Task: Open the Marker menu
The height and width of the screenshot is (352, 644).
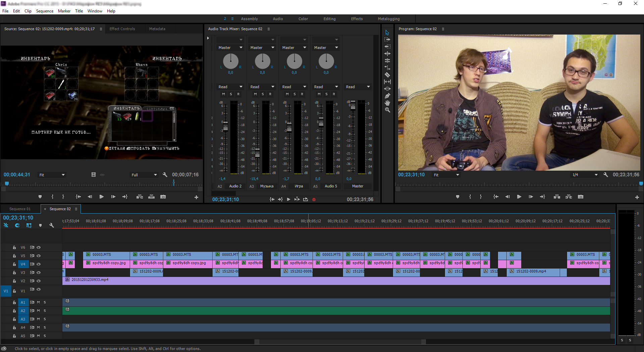Action: pyautogui.click(x=64, y=11)
